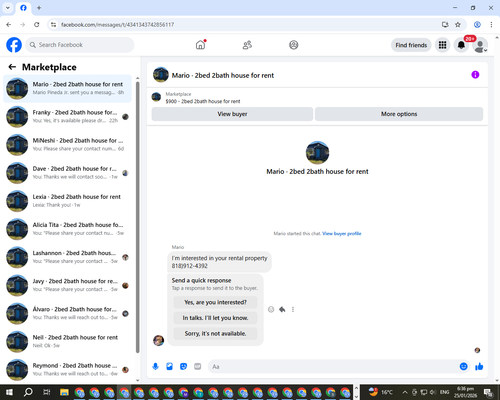The height and width of the screenshot is (400, 500).
Task: Open the emoji picker in message box
Action: point(463,367)
